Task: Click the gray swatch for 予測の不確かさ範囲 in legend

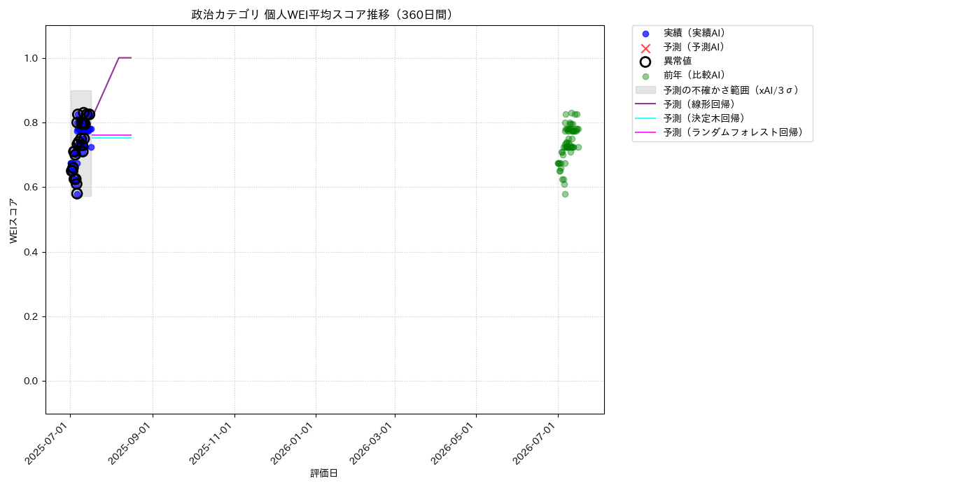Action: coord(645,90)
